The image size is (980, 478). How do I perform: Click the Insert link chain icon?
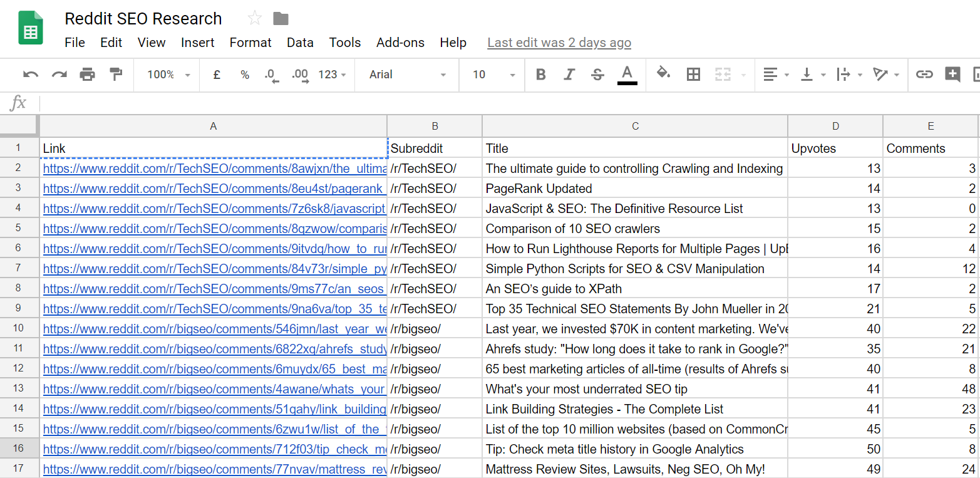click(x=924, y=75)
